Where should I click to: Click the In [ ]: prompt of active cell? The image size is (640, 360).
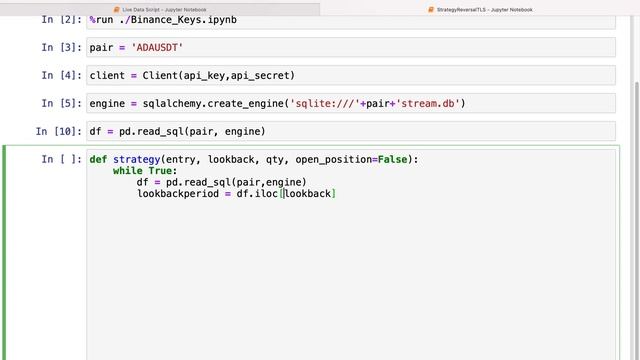[x=62, y=159]
